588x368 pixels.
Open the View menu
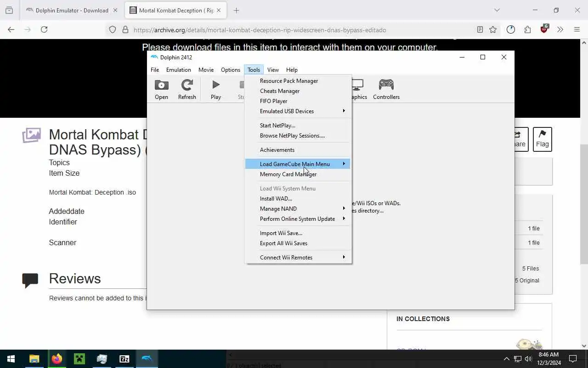pos(273,70)
